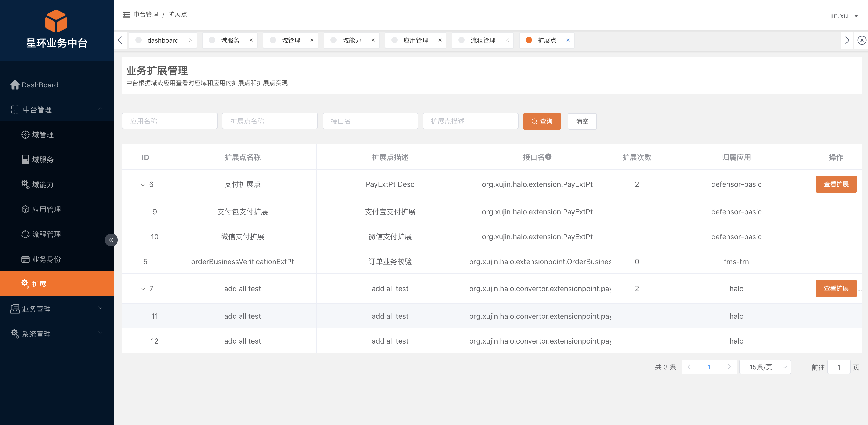
Task: Click the 系统管理 gear icon
Action: [15, 334]
